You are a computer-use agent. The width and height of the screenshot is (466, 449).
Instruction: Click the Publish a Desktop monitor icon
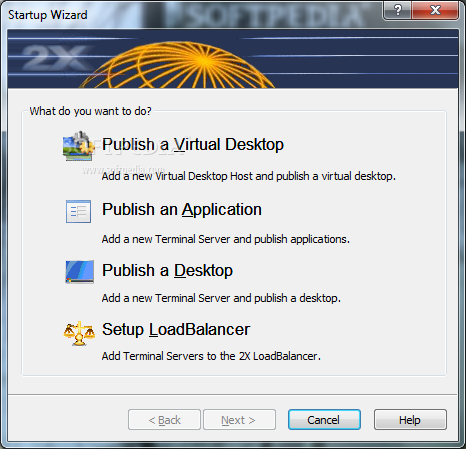79,272
